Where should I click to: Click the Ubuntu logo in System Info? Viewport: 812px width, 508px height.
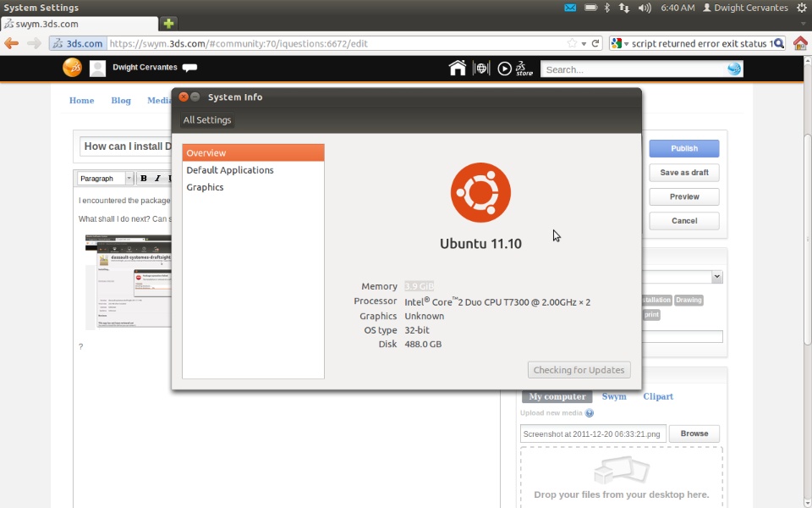[480, 192]
